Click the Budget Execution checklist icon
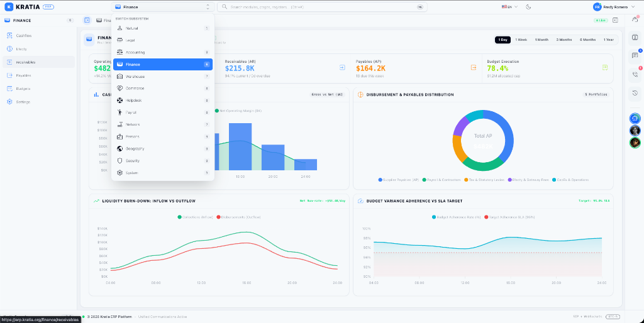644x323 pixels. pos(605,67)
